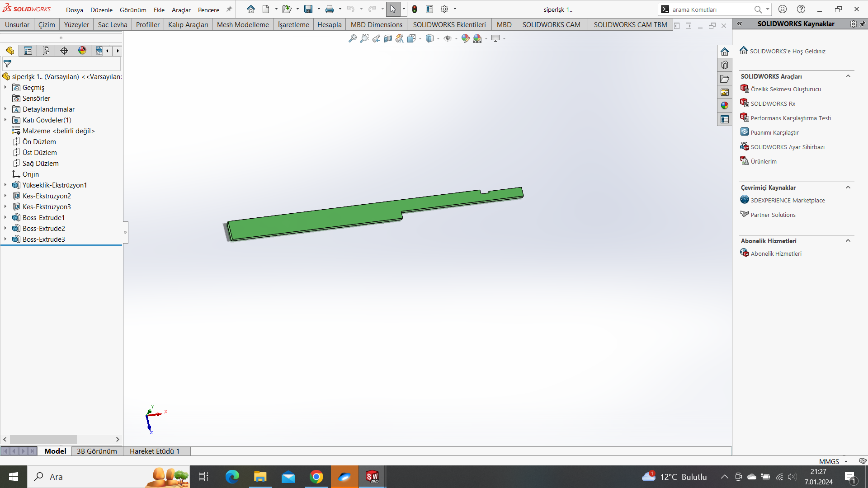Open the PropertyManager tab icon
This screenshot has width=868, height=488.
[28, 51]
